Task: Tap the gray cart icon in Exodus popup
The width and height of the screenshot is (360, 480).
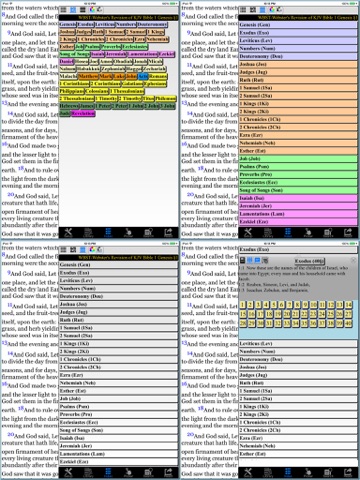Action: (x=265, y=260)
